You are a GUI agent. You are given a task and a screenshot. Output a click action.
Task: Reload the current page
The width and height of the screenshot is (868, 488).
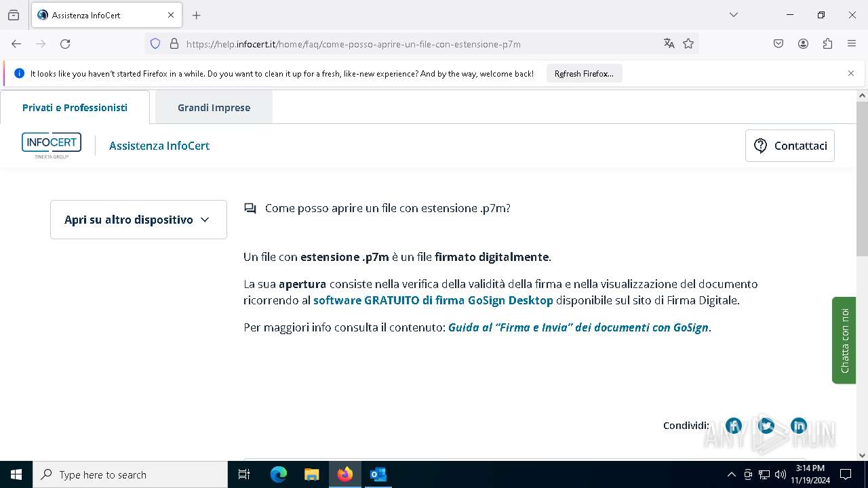[65, 43]
